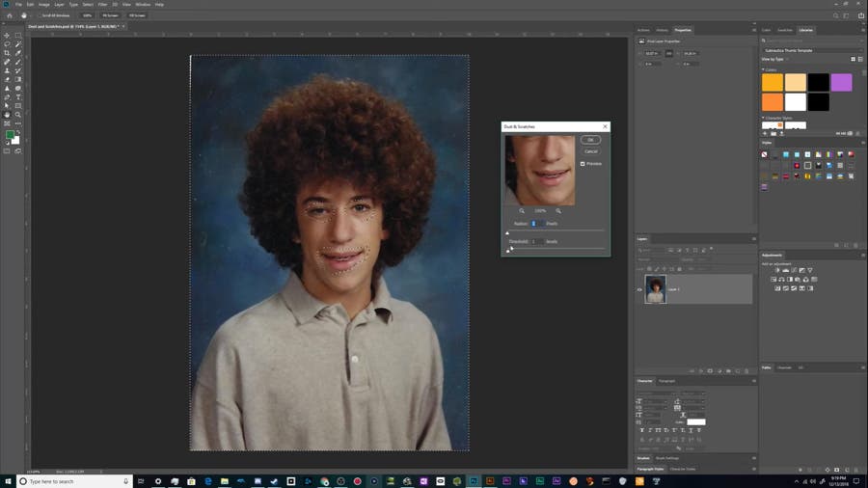Select the Move tool

pos(7,36)
